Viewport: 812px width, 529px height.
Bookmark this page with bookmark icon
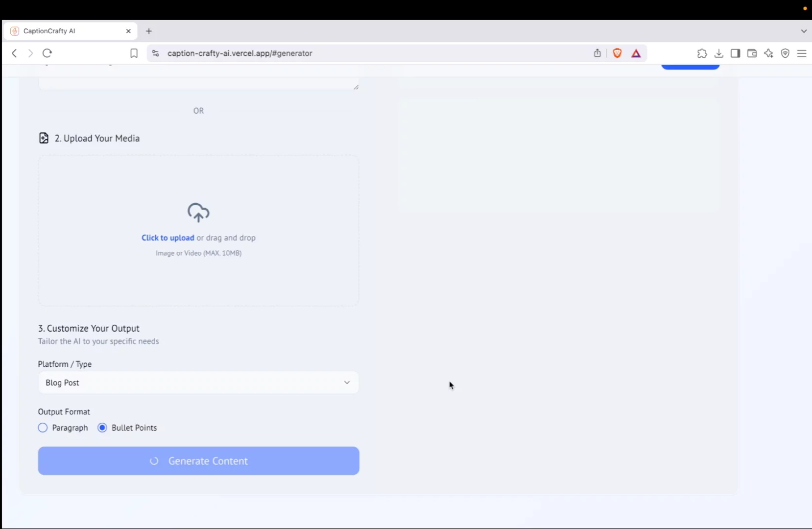134,53
